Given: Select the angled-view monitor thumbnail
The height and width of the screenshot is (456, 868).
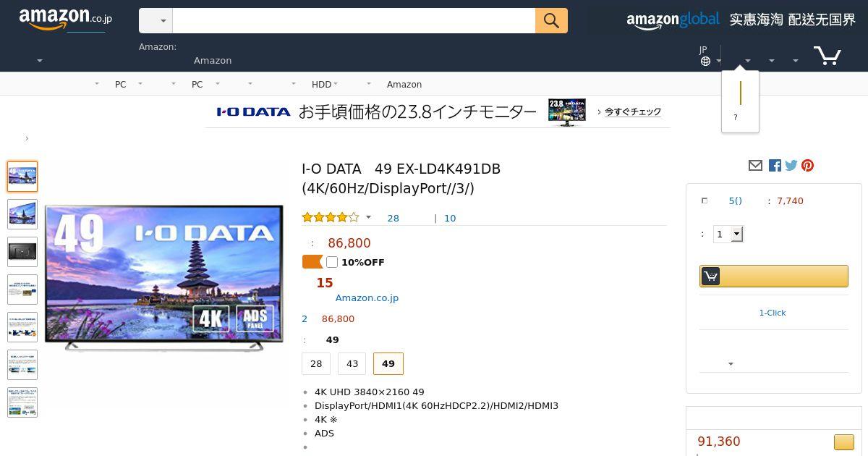Looking at the screenshot, I should coord(22,214).
